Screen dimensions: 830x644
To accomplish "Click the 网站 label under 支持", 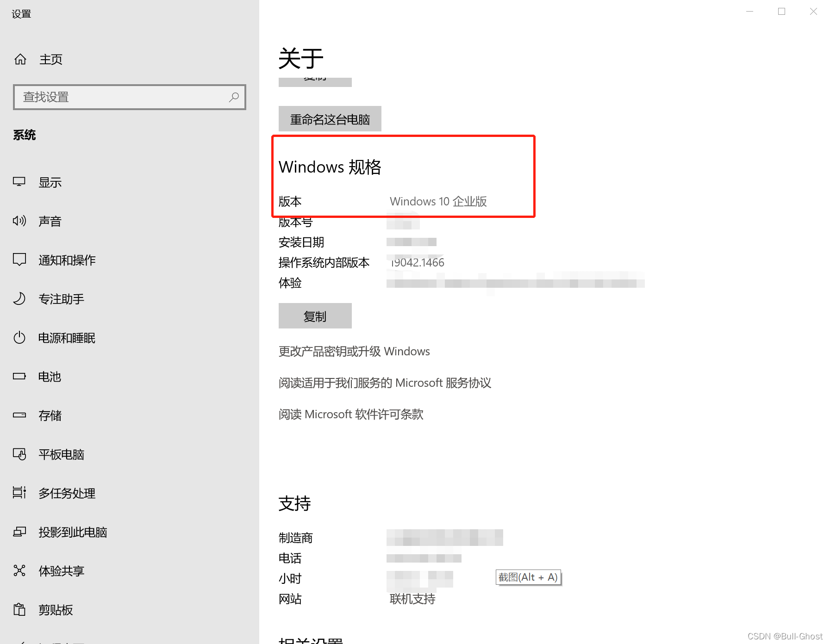I will (290, 599).
